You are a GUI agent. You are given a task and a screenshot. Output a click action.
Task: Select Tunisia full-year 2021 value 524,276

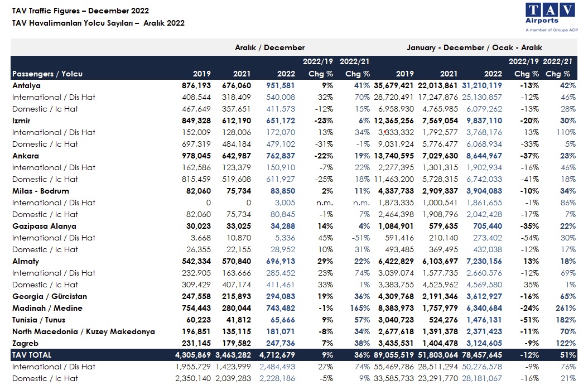(x=444, y=320)
